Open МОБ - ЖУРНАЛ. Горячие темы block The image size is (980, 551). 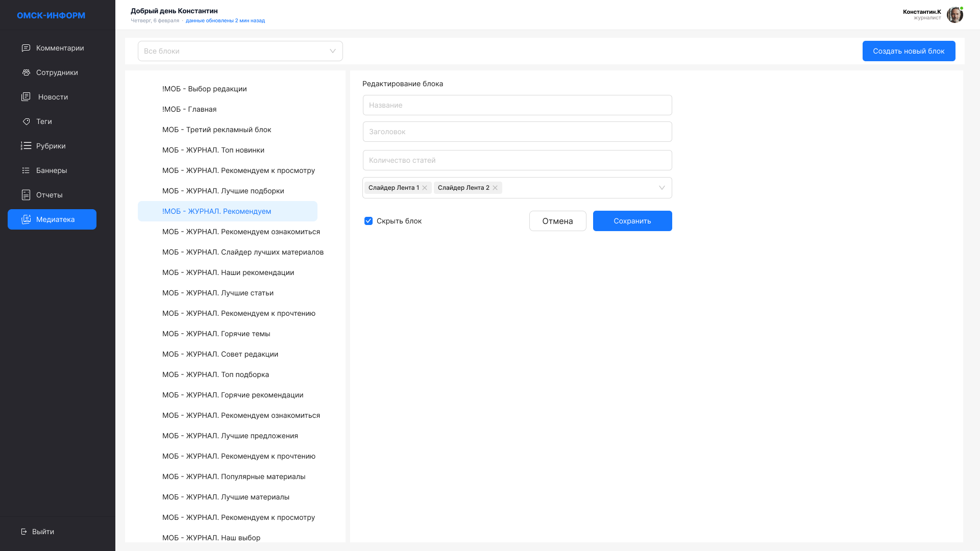pos(216,334)
